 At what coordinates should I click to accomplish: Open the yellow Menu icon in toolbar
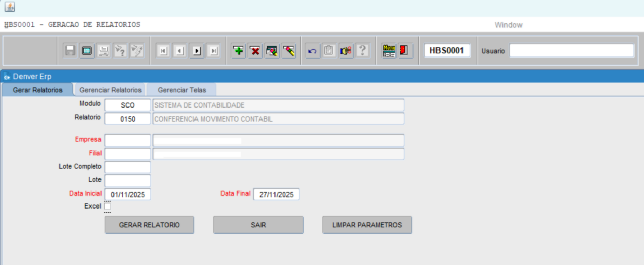(x=389, y=51)
